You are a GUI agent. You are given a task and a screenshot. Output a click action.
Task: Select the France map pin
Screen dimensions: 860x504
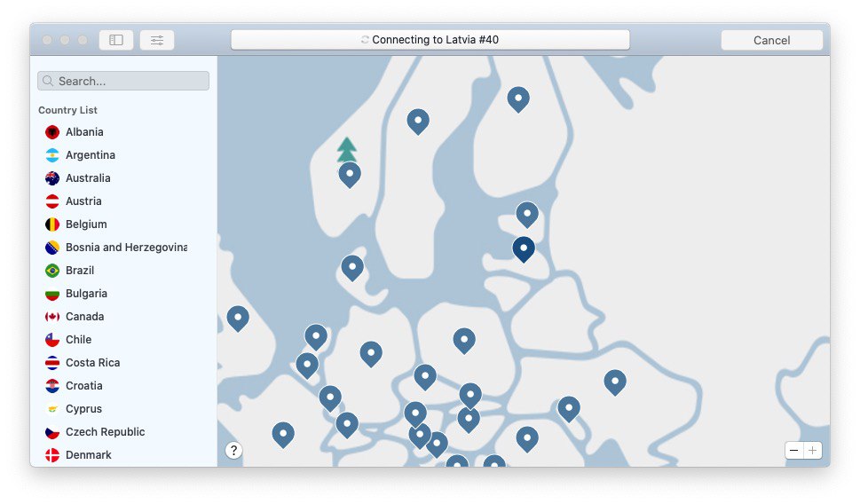[283, 435]
